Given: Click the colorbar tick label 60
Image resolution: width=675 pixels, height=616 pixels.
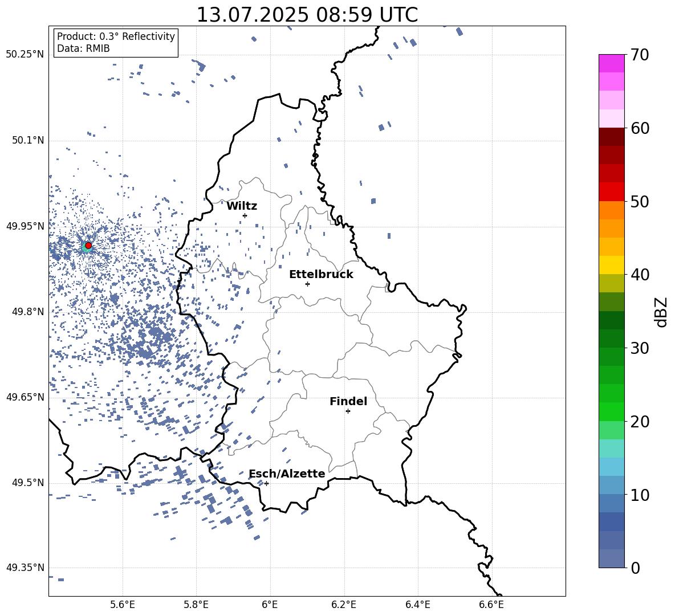Looking at the screenshot, I should coord(640,128).
